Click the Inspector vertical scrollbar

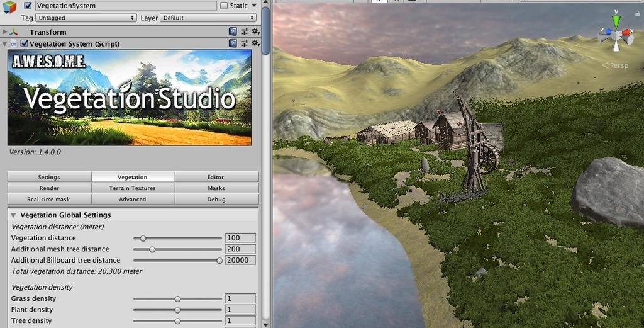coord(266,31)
